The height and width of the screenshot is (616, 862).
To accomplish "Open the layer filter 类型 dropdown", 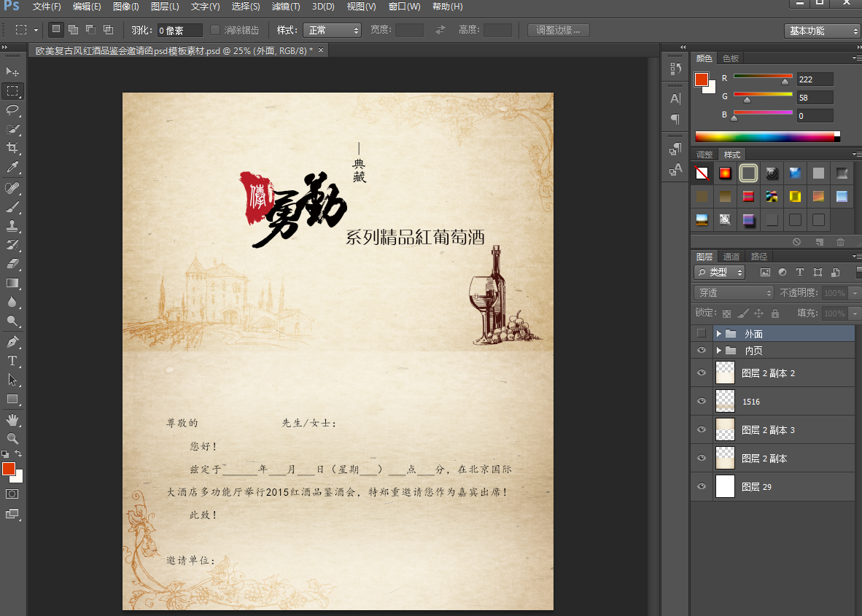I will pos(720,272).
